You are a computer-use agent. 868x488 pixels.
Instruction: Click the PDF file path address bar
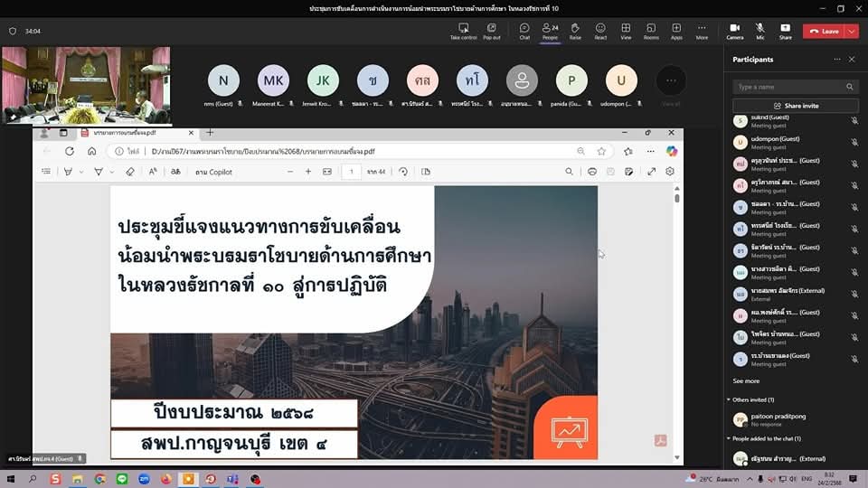pos(263,151)
